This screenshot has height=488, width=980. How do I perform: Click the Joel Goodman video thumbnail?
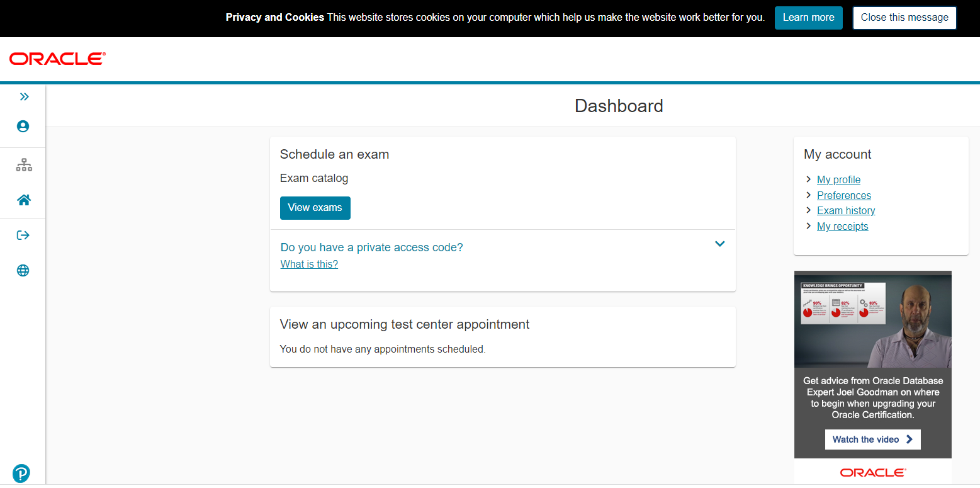(x=872, y=319)
